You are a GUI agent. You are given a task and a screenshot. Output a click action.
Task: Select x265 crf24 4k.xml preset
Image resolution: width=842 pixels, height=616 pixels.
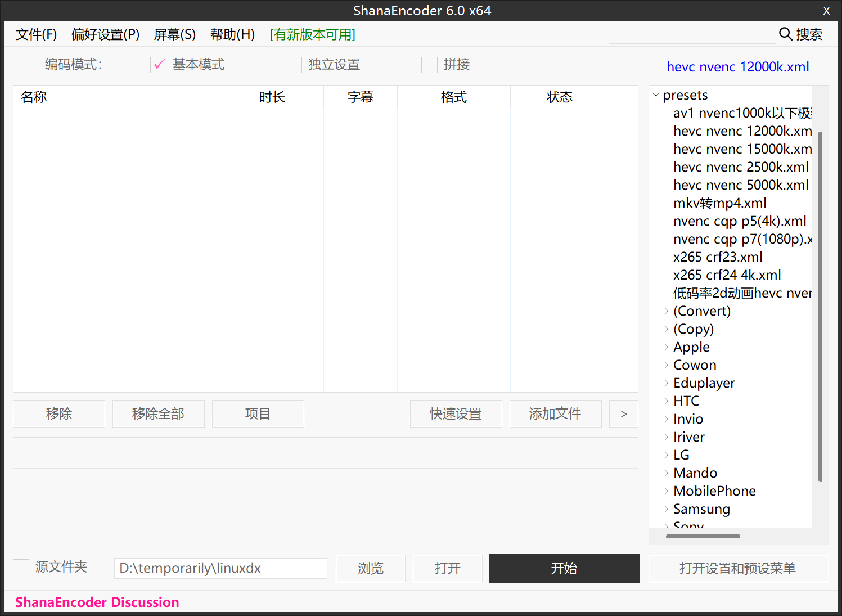[727, 275]
